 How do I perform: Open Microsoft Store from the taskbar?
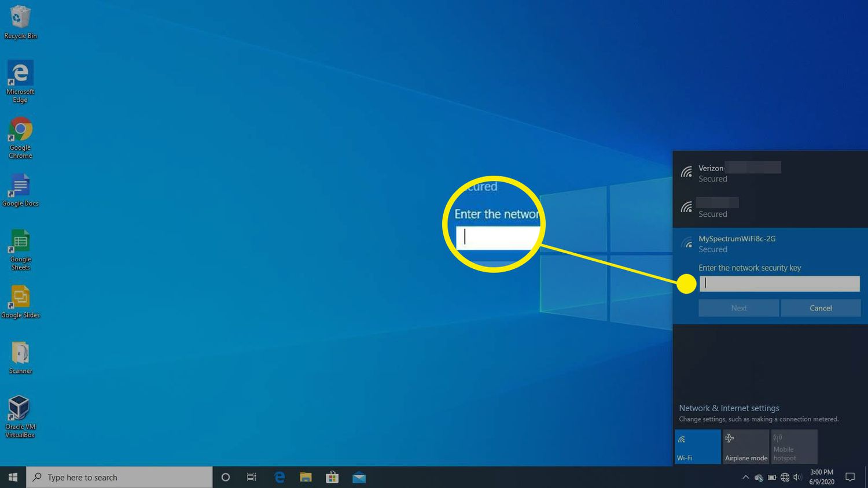[332, 477]
